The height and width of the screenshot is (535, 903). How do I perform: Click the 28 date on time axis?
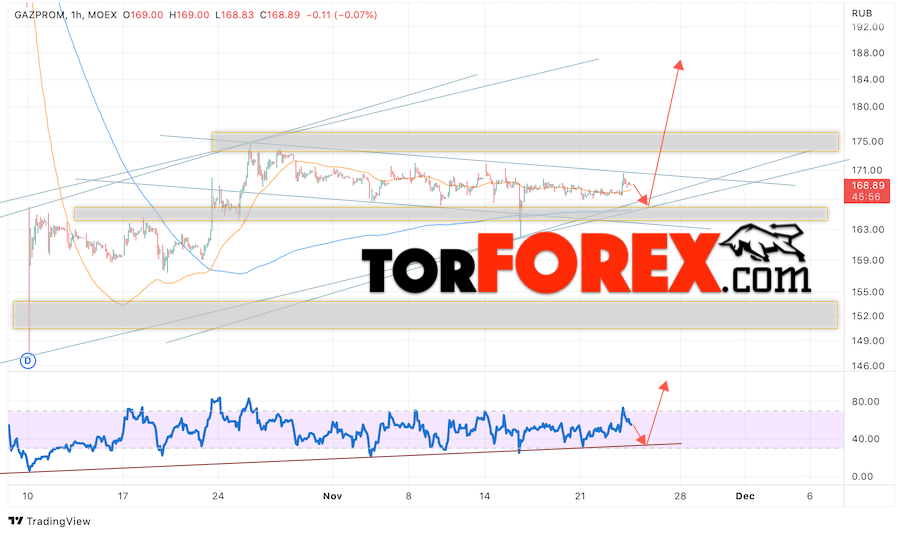(680, 496)
